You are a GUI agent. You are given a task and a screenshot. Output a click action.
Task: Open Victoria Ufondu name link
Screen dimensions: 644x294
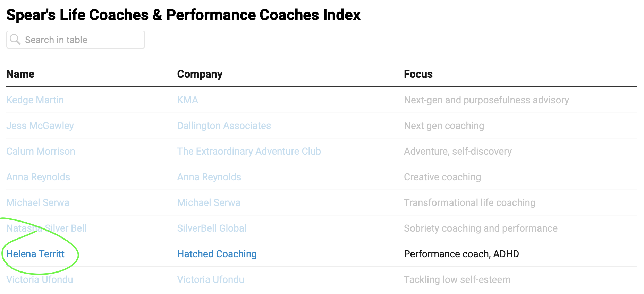(40, 280)
